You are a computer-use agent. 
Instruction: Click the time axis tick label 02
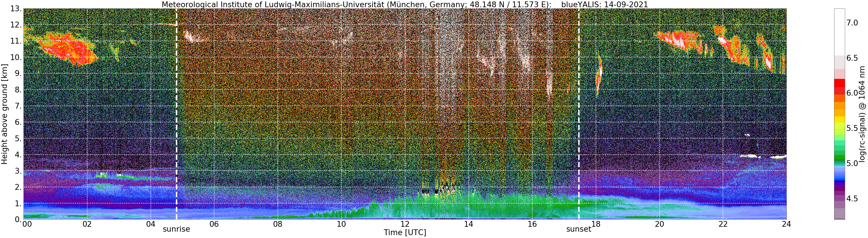[87, 224]
